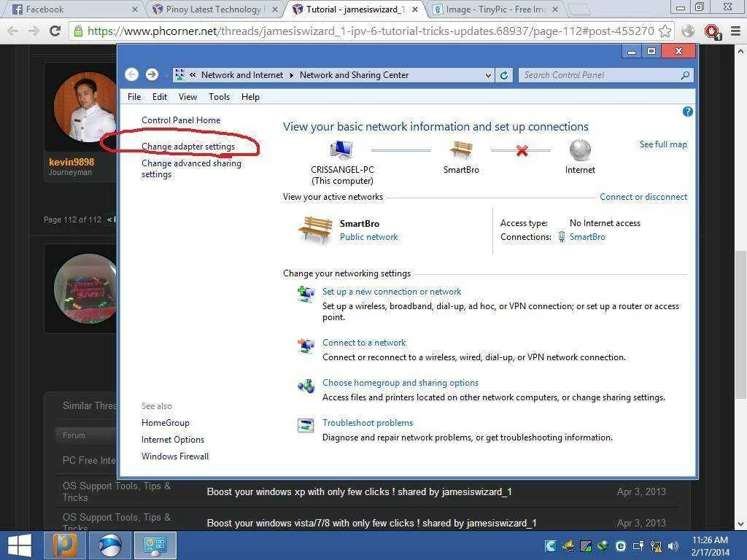Click the Chrome URL address bar
Viewport: 747px width, 560px height.
371,31
